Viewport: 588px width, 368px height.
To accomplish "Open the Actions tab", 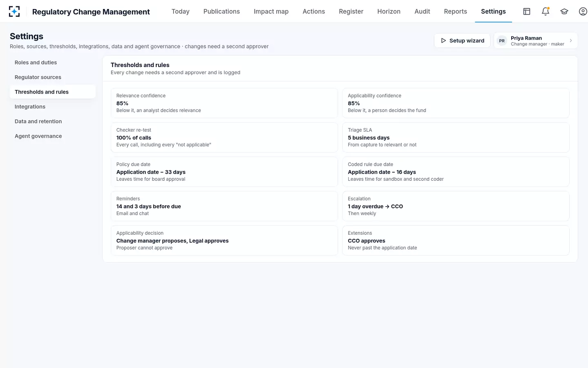I will pyautogui.click(x=314, y=11).
